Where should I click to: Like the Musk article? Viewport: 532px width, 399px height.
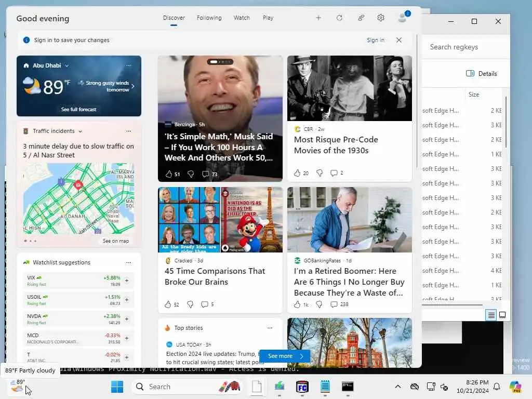tap(169, 174)
